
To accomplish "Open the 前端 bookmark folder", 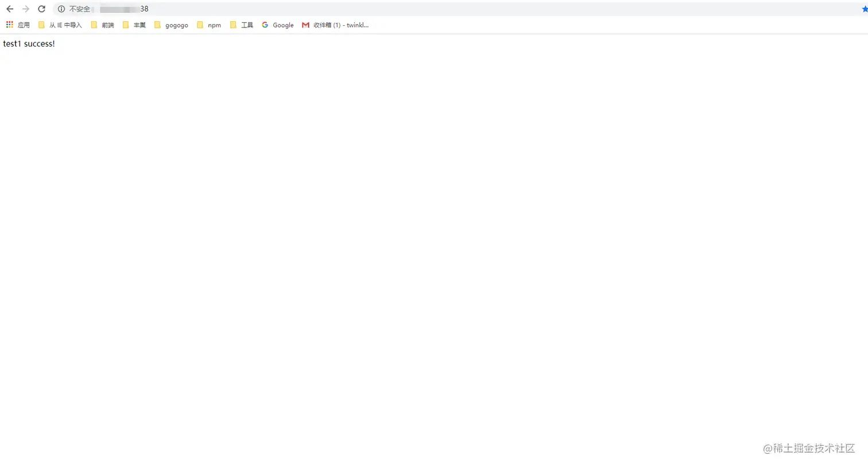I will point(103,25).
